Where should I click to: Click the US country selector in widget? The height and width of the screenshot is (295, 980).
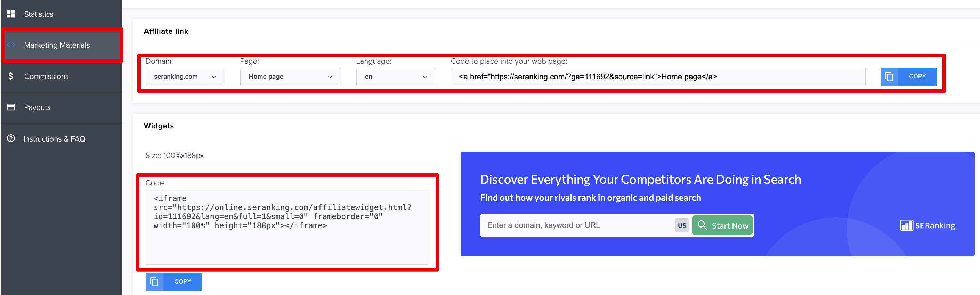(x=682, y=225)
